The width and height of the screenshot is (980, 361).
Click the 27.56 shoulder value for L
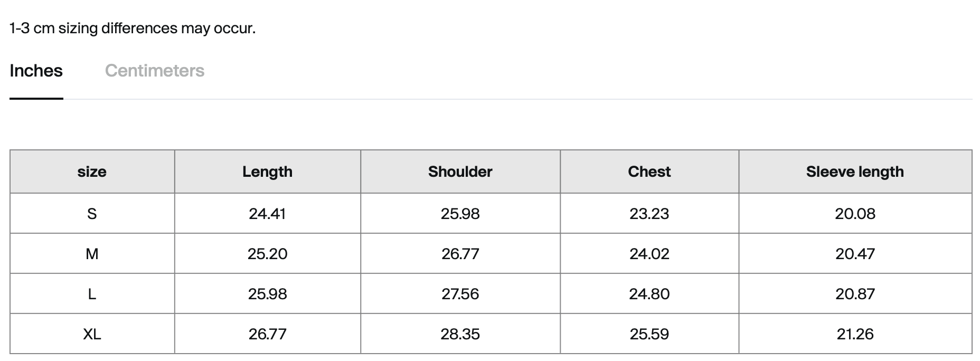click(x=460, y=294)
